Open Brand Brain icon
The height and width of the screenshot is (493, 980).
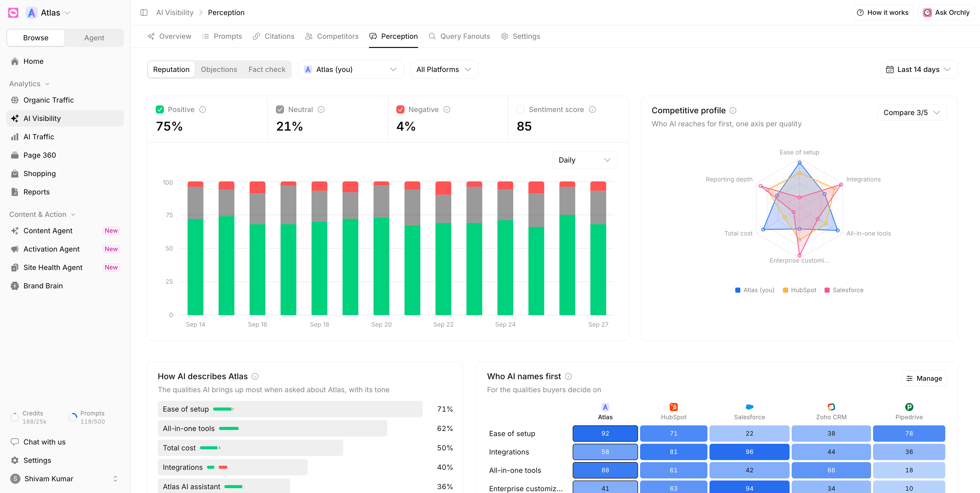click(x=15, y=286)
